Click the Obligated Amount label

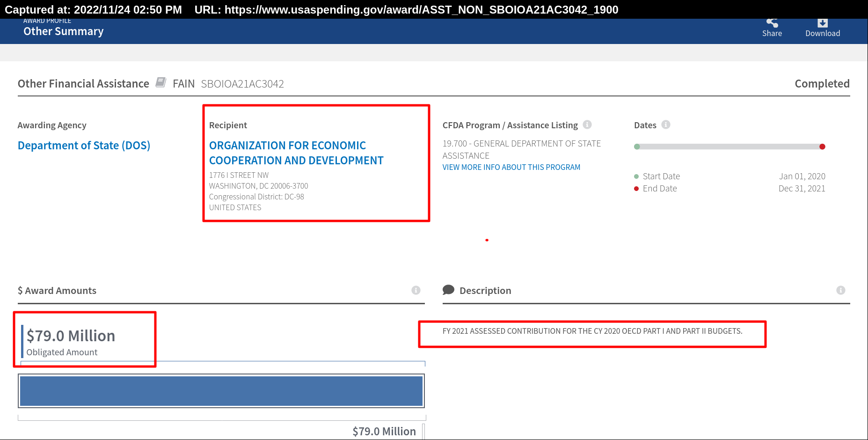[62, 352]
